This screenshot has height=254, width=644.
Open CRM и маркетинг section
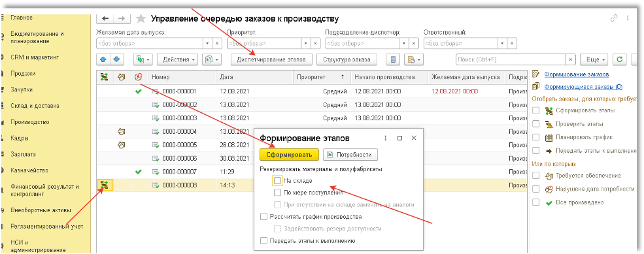click(x=35, y=57)
